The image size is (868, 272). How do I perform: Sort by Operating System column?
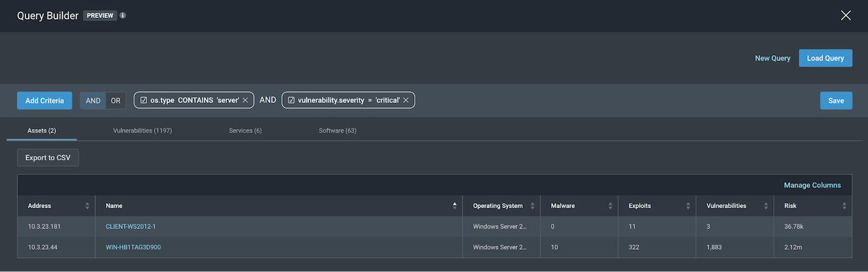point(532,206)
